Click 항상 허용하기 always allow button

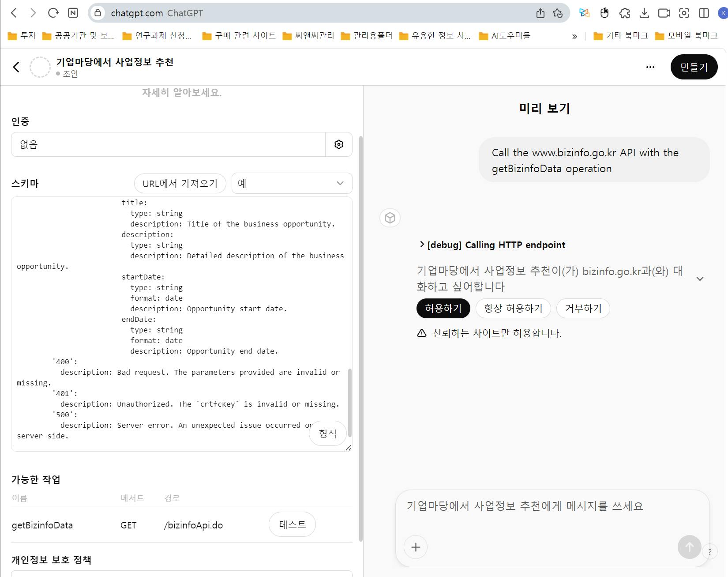coord(513,308)
